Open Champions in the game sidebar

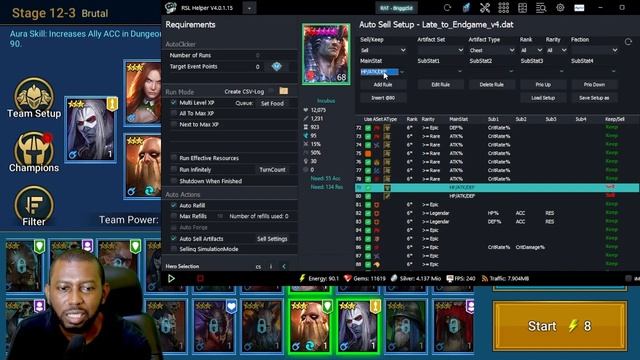click(x=34, y=153)
